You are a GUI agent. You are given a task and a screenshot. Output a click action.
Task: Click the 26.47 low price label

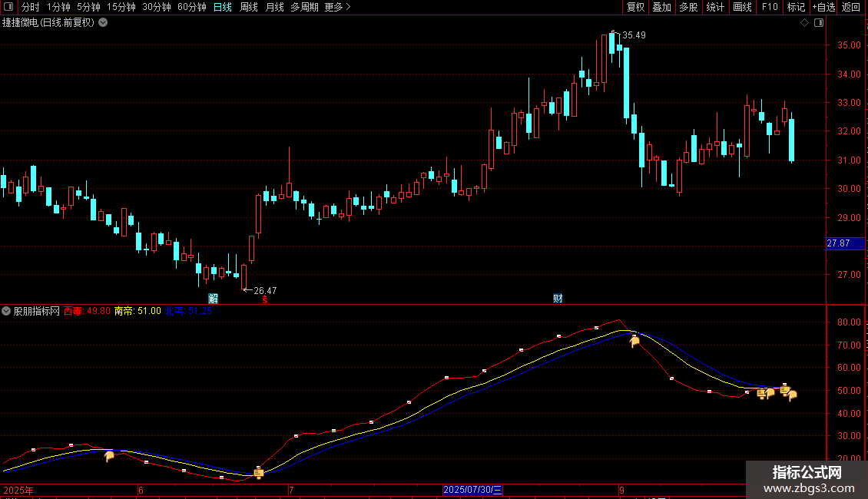265,290
